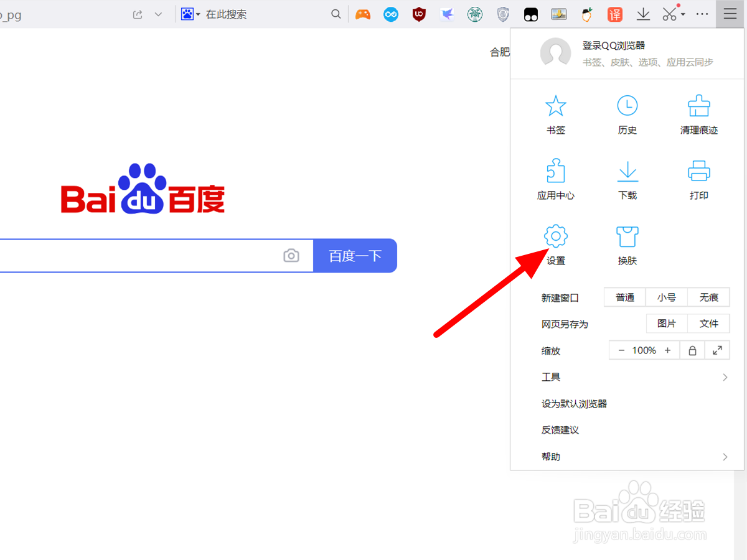Open the 书签 bookmarks star icon
The width and height of the screenshot is (747, 560).
click(x=555, y=106)
